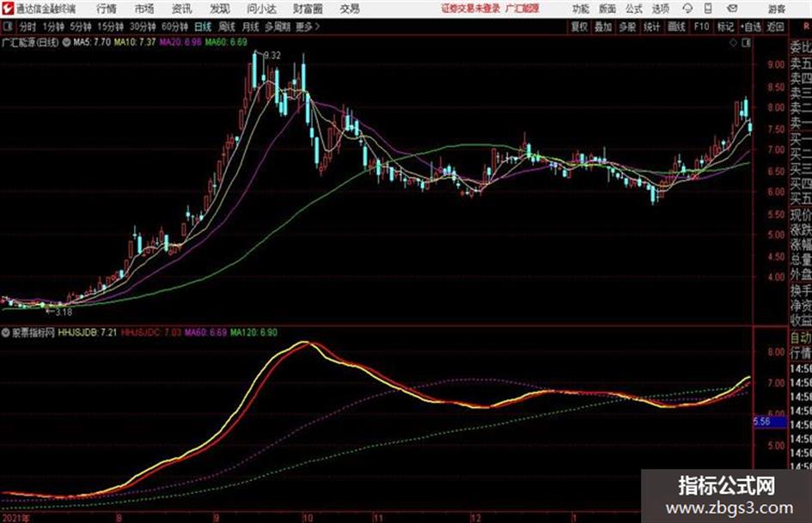Click the blue 5.56 axis value box

[770, 422]
